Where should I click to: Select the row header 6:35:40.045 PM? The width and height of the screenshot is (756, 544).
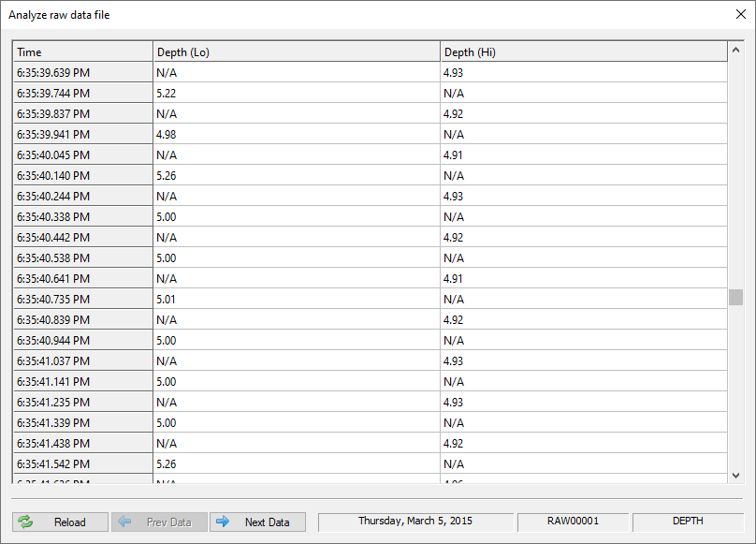tap(83, 154)
